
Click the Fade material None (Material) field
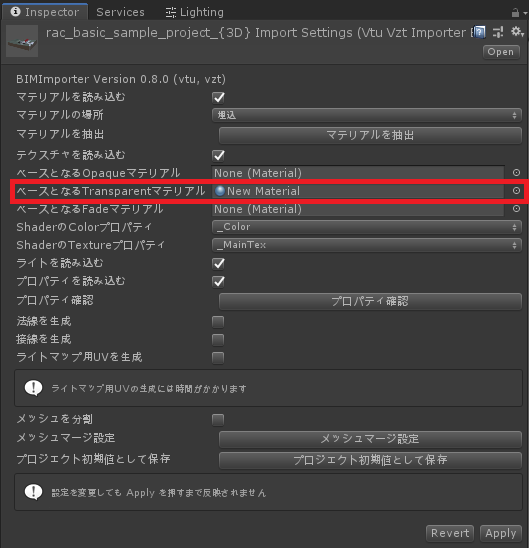358,209
